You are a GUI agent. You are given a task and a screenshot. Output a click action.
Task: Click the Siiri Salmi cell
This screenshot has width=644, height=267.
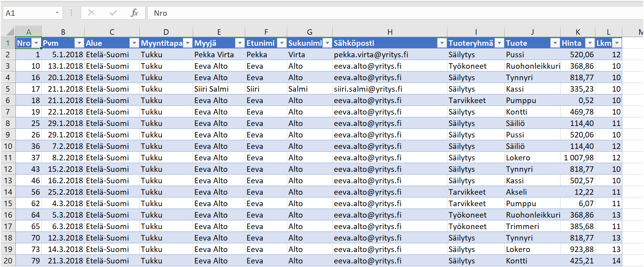point(219,89)
